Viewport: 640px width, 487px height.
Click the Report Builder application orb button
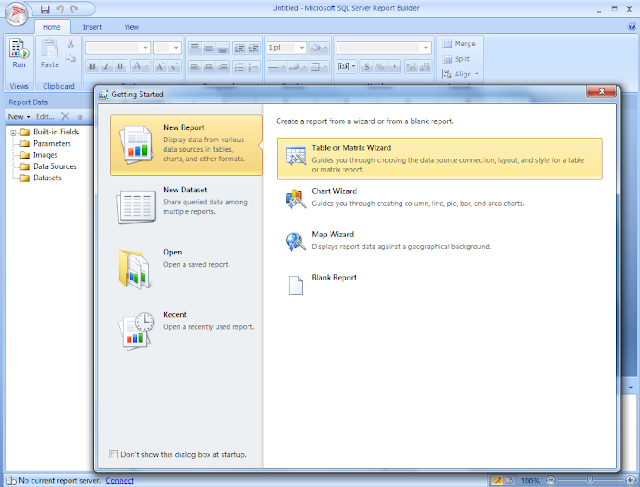[x=16, y=14]
